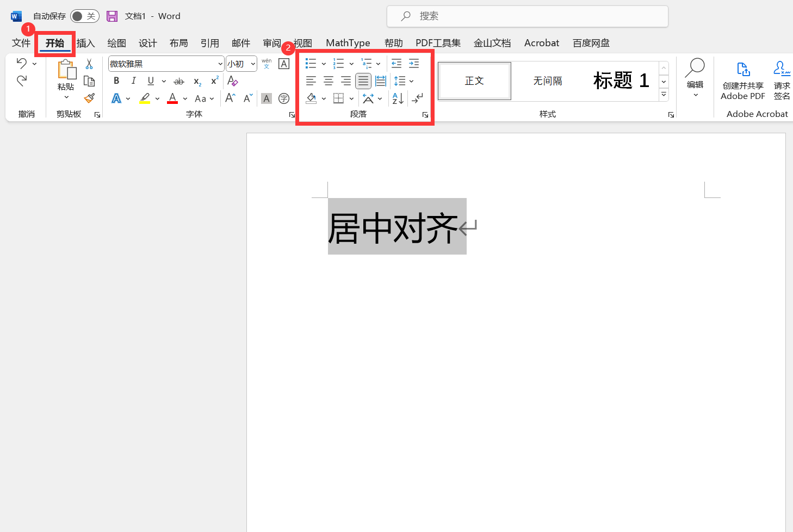The height and width of the screenshot is (532, 793).
Task: Toggle underline formatting
Action: click(151, 81)
